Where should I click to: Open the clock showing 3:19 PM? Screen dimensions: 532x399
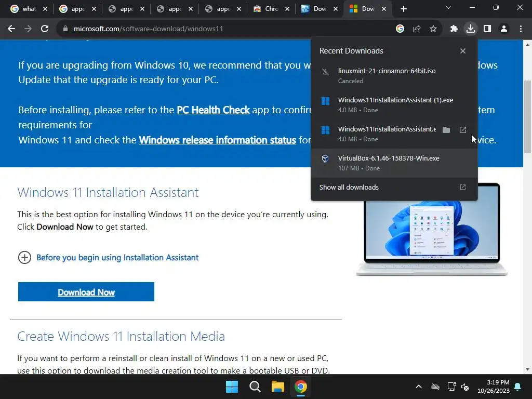click(x=494, y=387)
